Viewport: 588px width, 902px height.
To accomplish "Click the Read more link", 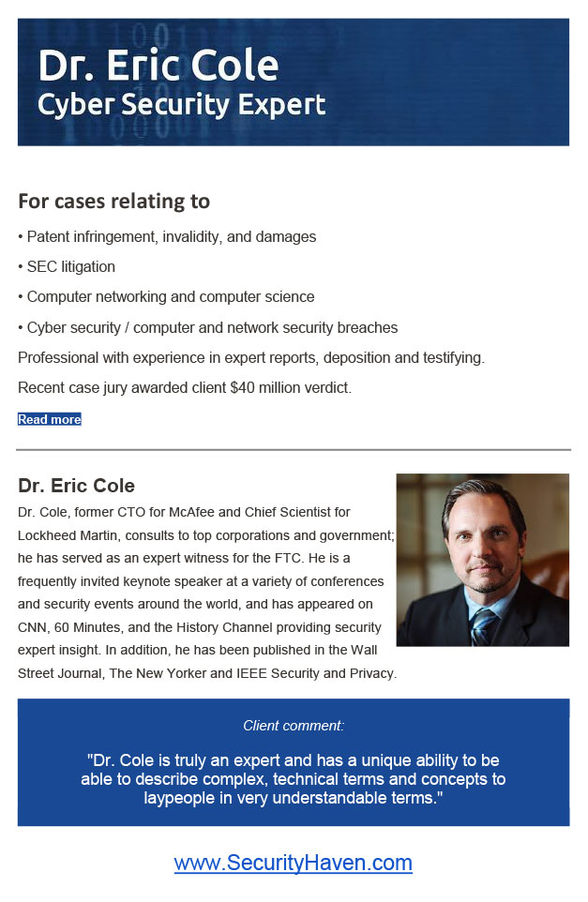I will point(50,419).
